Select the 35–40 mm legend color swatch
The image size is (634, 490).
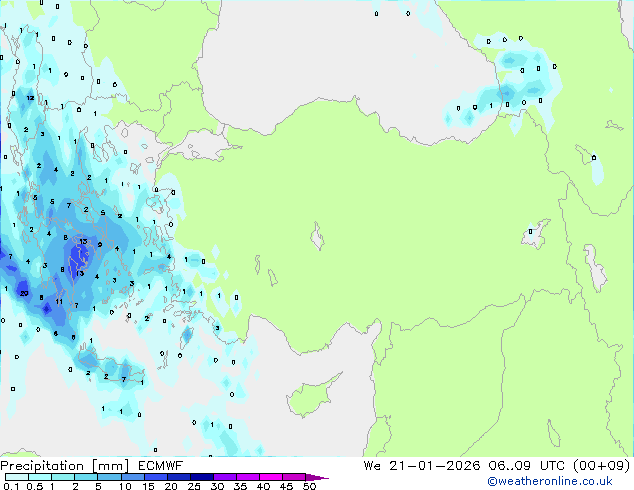point(248,477)
